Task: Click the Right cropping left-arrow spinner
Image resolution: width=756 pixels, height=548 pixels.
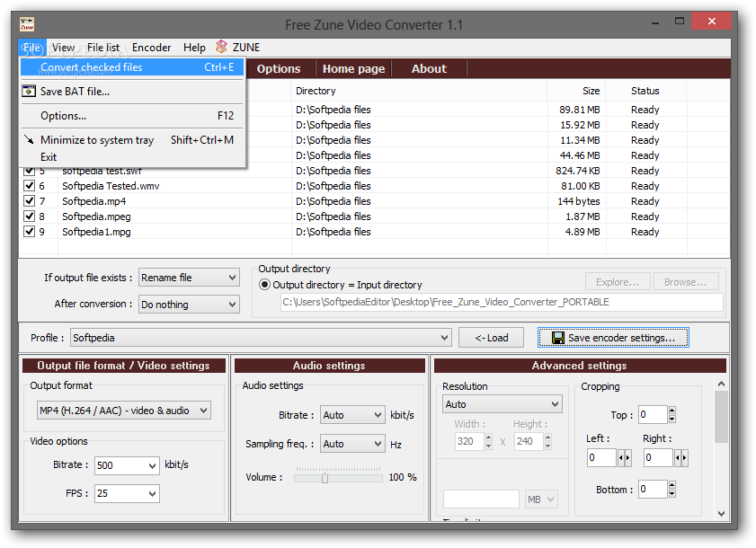Action: (x=678, y=457)
